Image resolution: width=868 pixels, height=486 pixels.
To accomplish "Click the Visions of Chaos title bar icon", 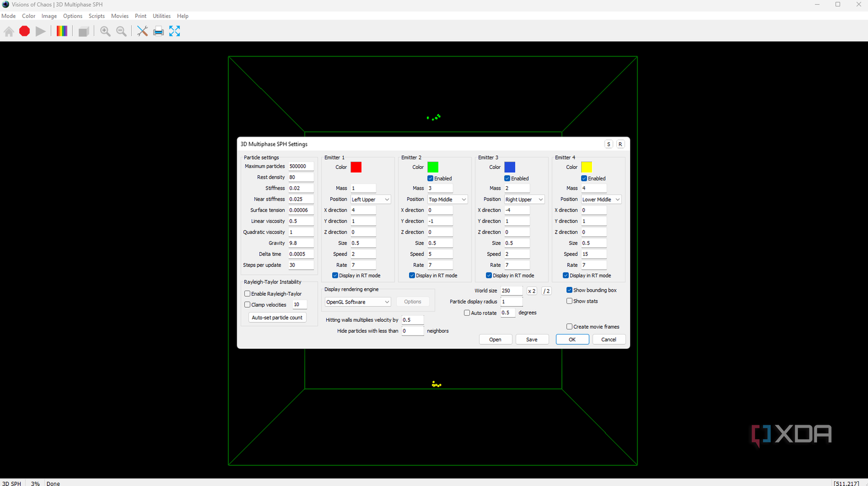I will pyautogui.click(x=6, y=4).
